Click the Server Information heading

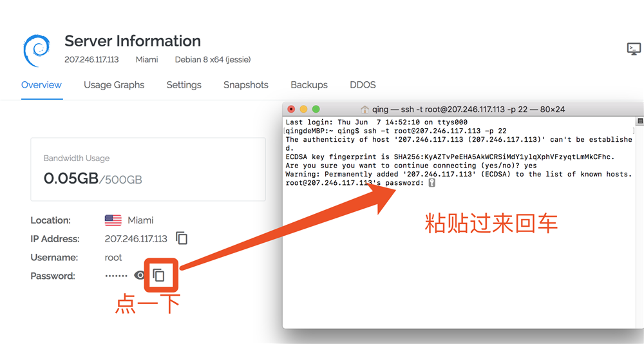(x=133, y=41)
